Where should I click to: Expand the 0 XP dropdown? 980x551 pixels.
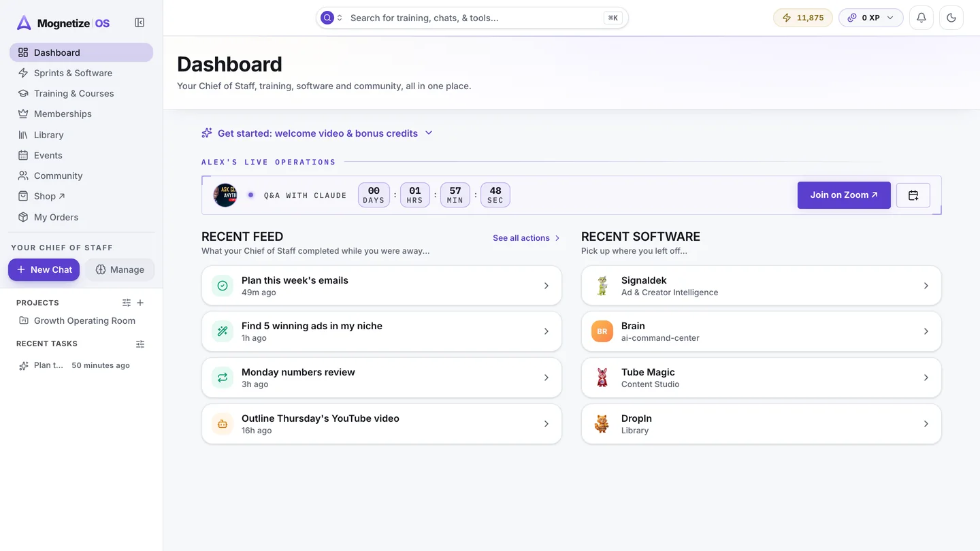coord(870,18)
